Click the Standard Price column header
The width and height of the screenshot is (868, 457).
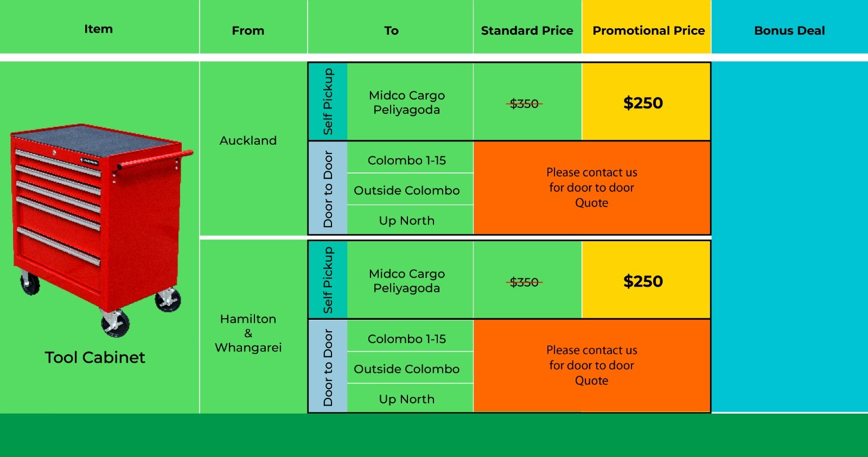point(527,31)
